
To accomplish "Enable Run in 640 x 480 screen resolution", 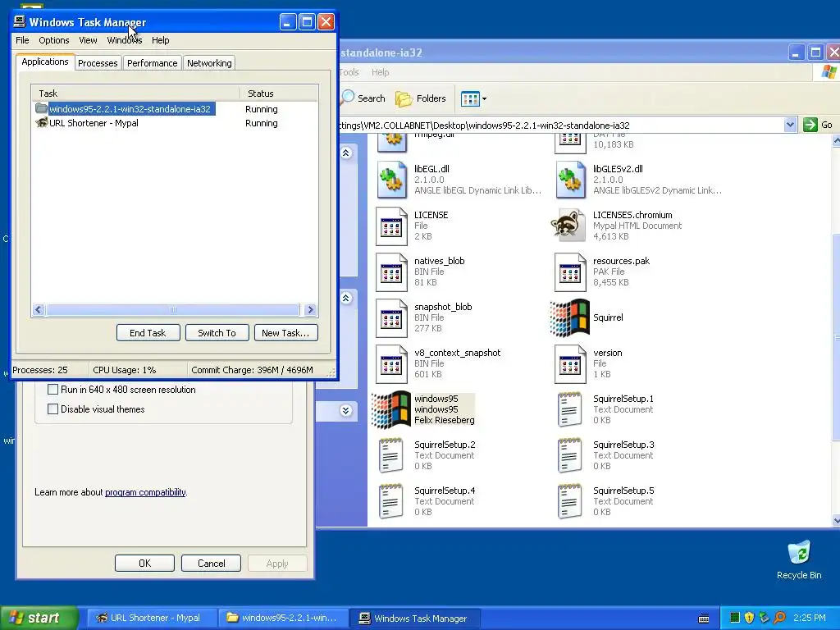I will [53, 390].
